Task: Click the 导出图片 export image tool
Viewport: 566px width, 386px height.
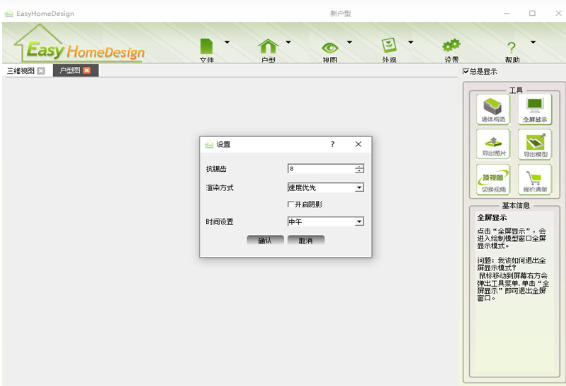Action: coord(493,144)
